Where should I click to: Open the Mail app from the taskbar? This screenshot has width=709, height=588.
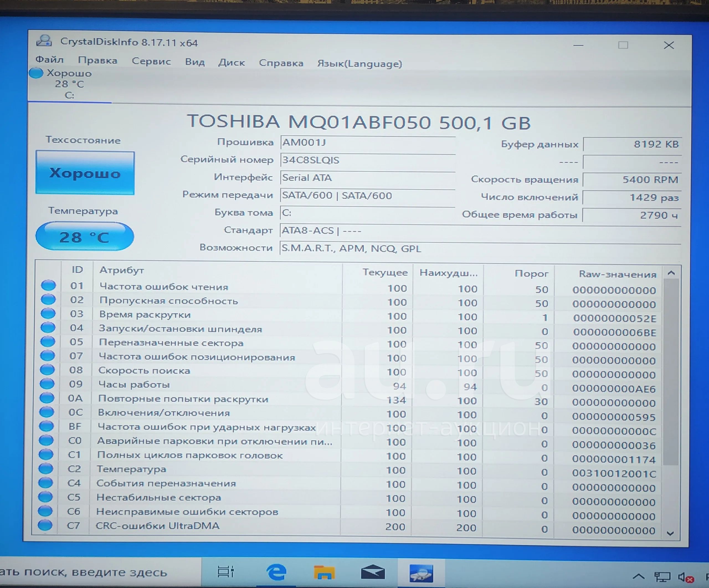coord(373,573)
